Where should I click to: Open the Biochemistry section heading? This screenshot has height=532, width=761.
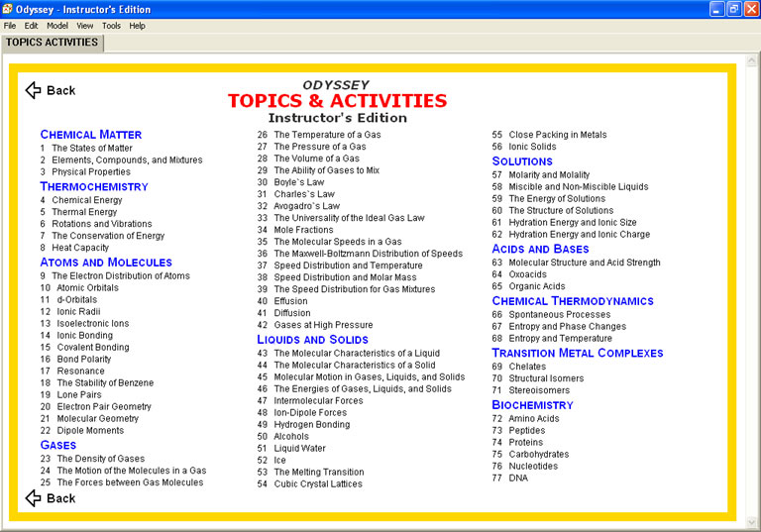pyautogui.click(x=532, y=405)
